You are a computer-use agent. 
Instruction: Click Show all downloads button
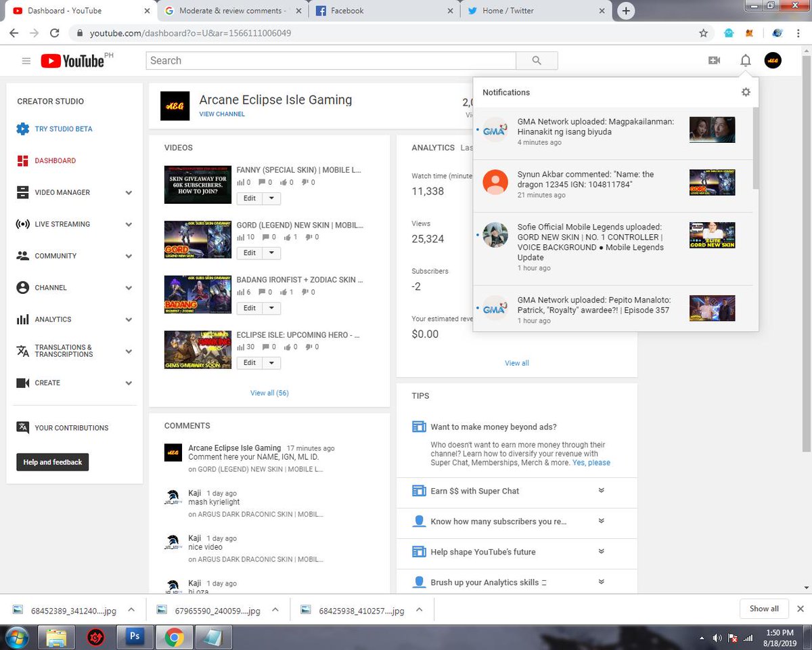click(764, 609)
